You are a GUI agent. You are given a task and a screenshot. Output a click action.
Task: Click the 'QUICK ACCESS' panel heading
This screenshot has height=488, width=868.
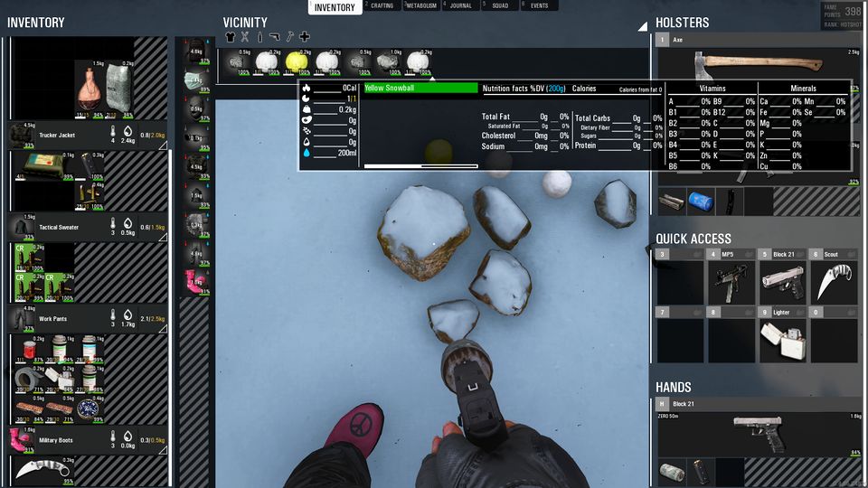point(693,239)
